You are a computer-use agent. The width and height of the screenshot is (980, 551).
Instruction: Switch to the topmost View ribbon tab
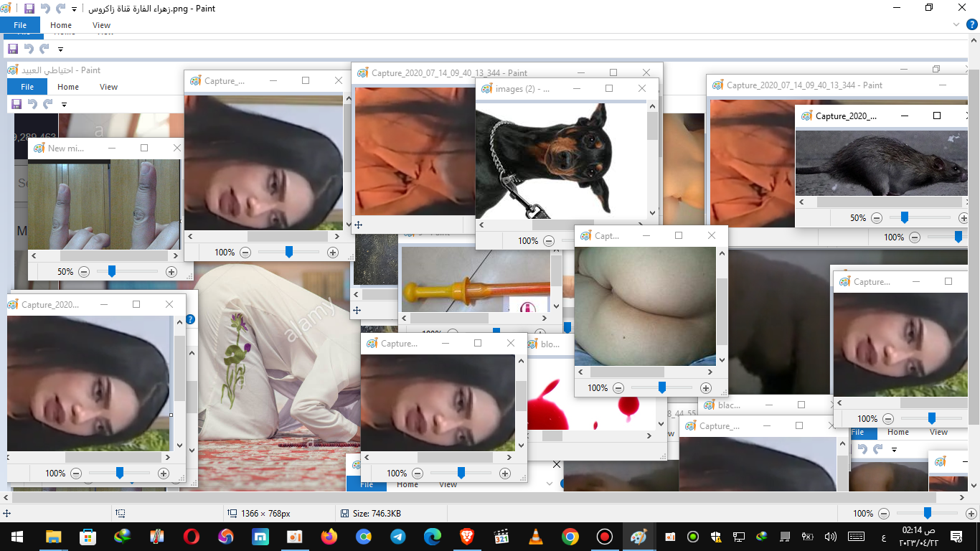click(x=101, y=25)
